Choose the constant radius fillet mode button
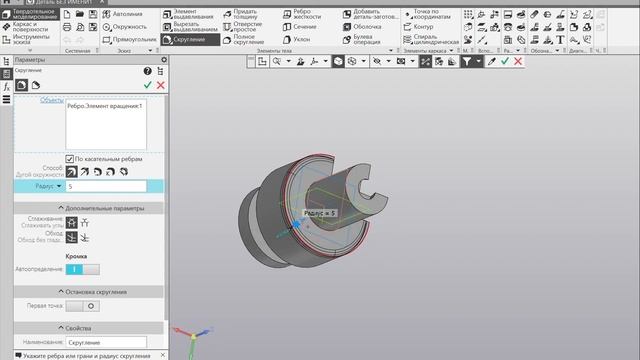 point(22,85)
